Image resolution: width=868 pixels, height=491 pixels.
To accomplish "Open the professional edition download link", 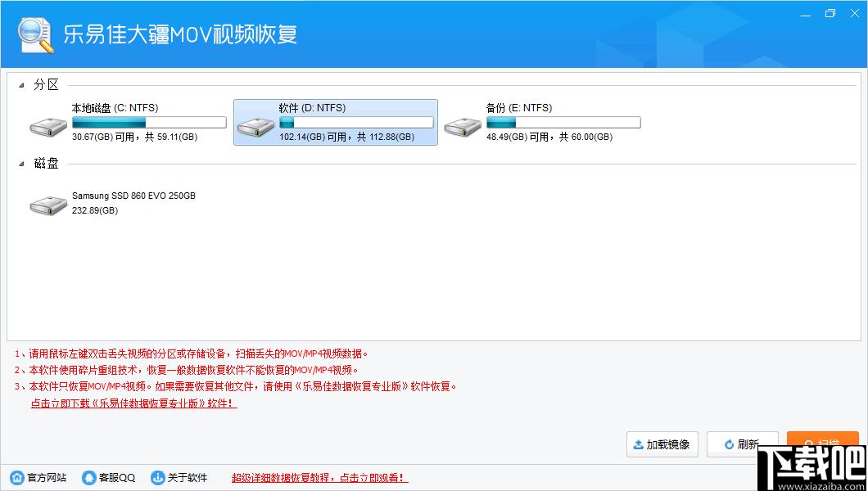I will click(133, 403).
